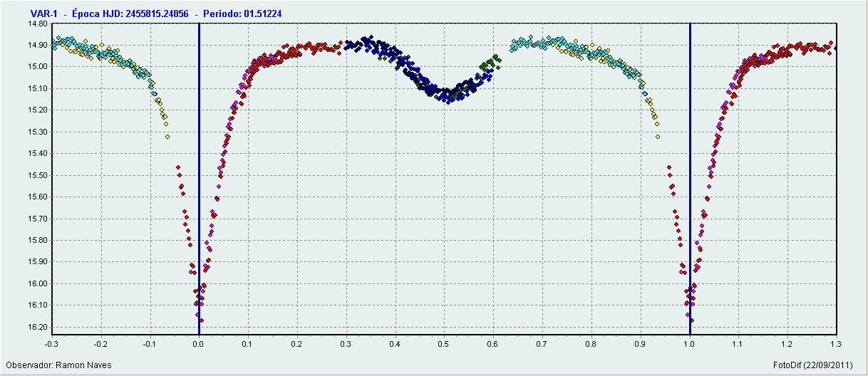Click the 0.7 phase axis label
Image resolution: width=868 pixels, height=376 pixels.
tap(542, 344)
